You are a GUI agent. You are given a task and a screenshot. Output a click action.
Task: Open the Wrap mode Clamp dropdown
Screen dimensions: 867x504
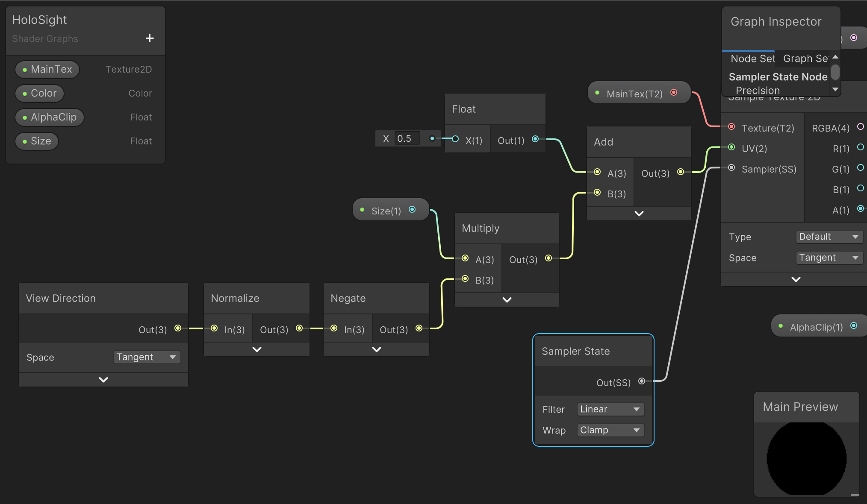(x=610, y=430)
